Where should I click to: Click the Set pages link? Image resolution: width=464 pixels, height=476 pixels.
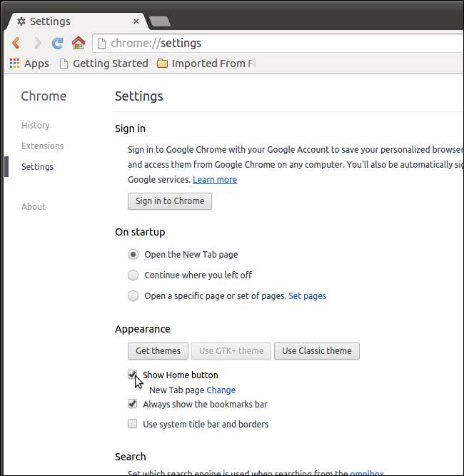(307, 296)
